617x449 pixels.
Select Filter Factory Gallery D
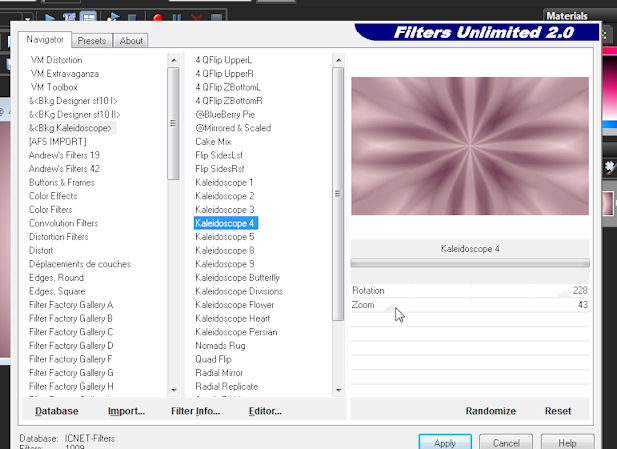point(71,346)
